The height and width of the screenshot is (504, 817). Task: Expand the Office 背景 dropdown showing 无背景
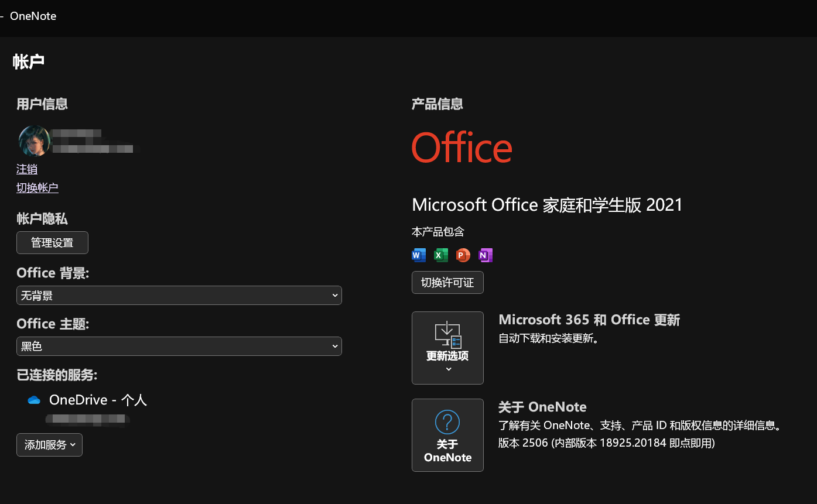tap(179, 296)
